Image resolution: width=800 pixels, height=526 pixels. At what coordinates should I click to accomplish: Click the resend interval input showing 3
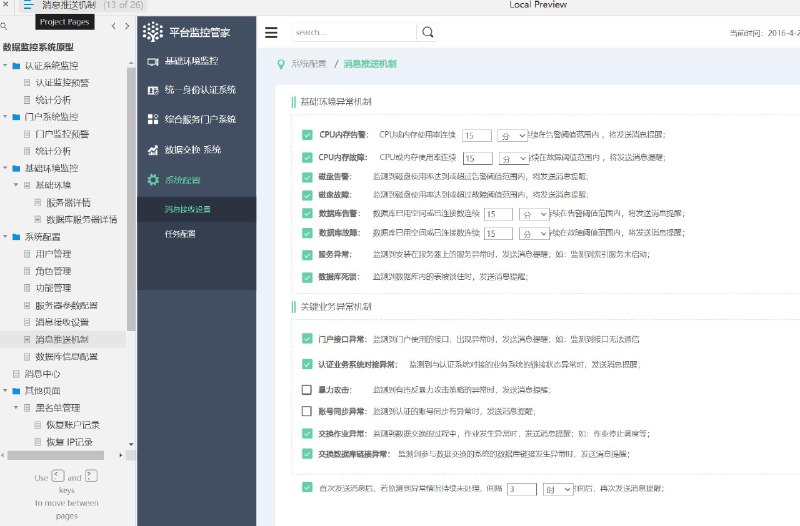tap(521, 489)
